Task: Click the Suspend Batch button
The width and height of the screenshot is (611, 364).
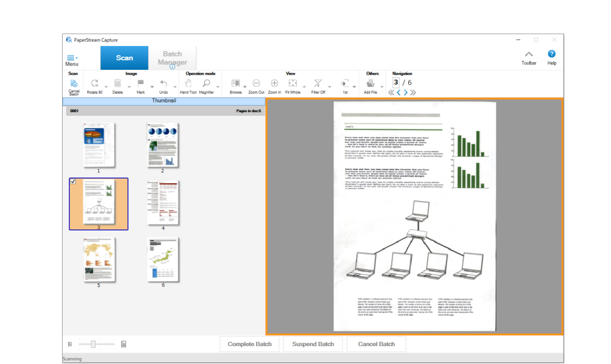Action: [x=313, y=344]
